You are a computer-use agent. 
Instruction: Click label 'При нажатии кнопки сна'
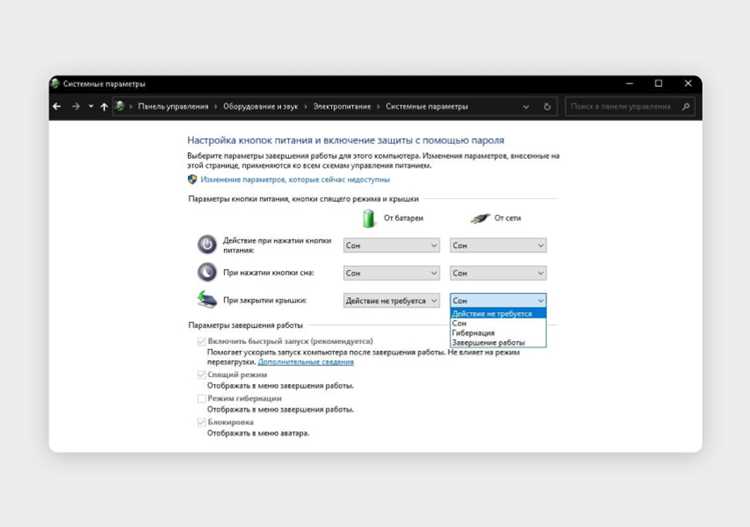point(268,273)
